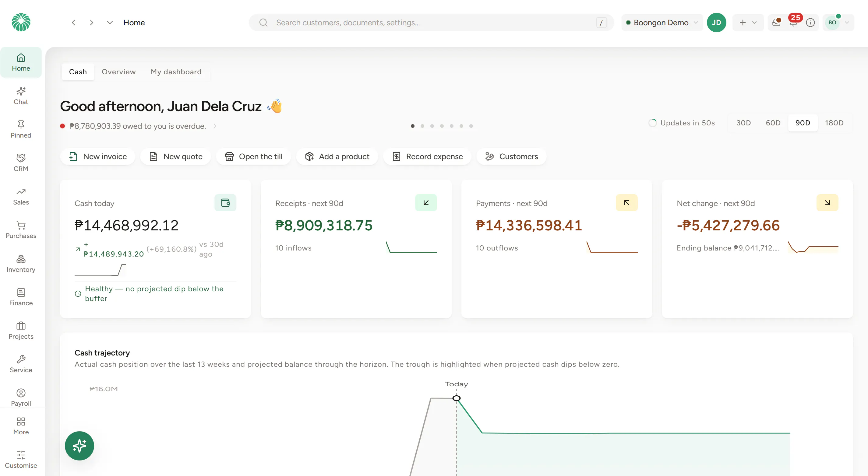Screen dimensions: 868x476
Task: Open the Inventory module
Action: [x=21, y=264]
